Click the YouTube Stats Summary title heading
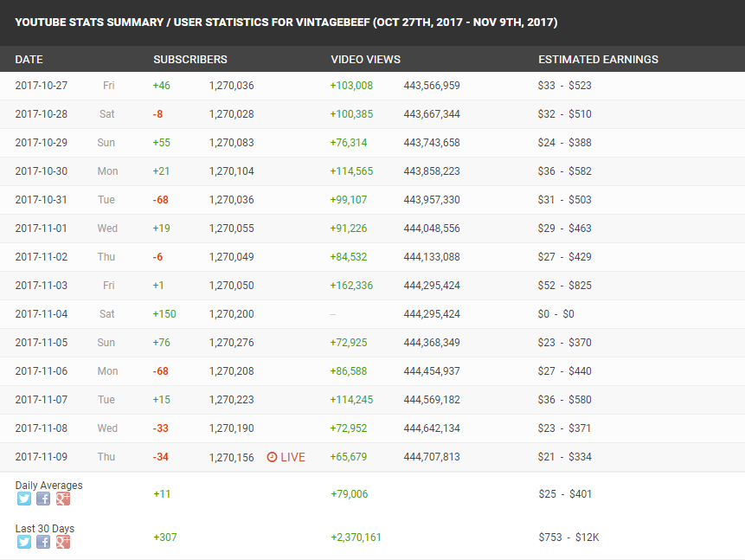Image resolution: width=745 pixels, height=560 pixels. click(x=286, y=23)
